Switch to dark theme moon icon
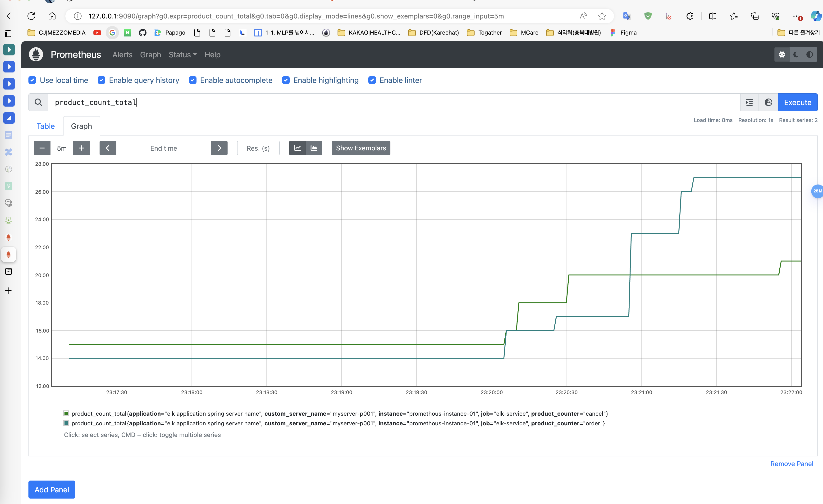823x504 pixels. pos(796,54)
